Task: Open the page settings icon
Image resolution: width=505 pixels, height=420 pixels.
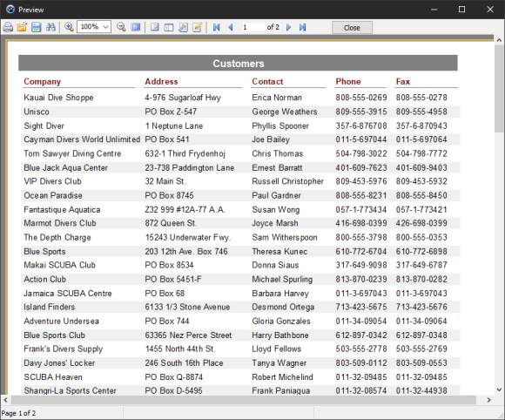Action: (183, 27)
